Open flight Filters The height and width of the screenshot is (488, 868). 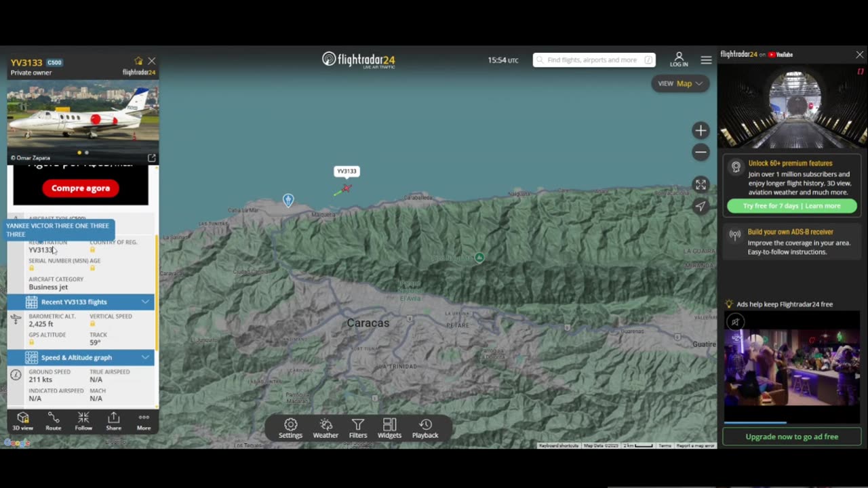pyautogui.click(x=358, y=428)
